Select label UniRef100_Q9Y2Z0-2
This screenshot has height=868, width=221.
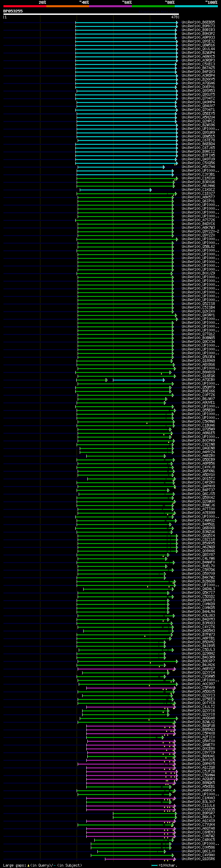pos(200,232)
